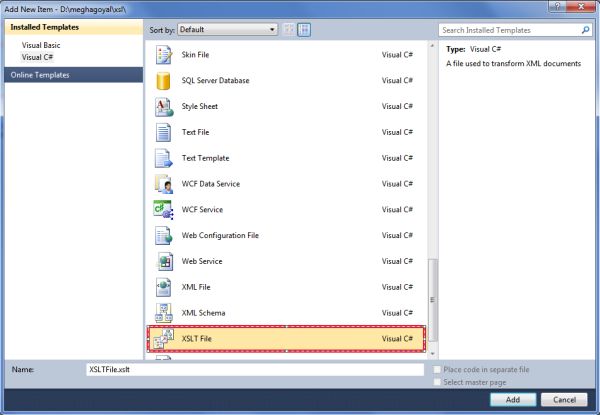The image size is (600, 415).
Task: Click the search magnifier icon
Action: pos(585,30)
